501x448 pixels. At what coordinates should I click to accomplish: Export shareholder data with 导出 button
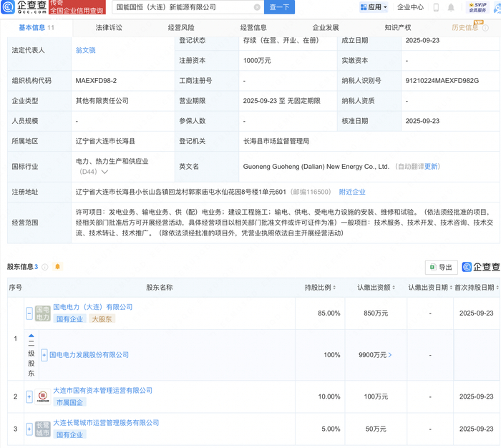(x=441, y=267)
